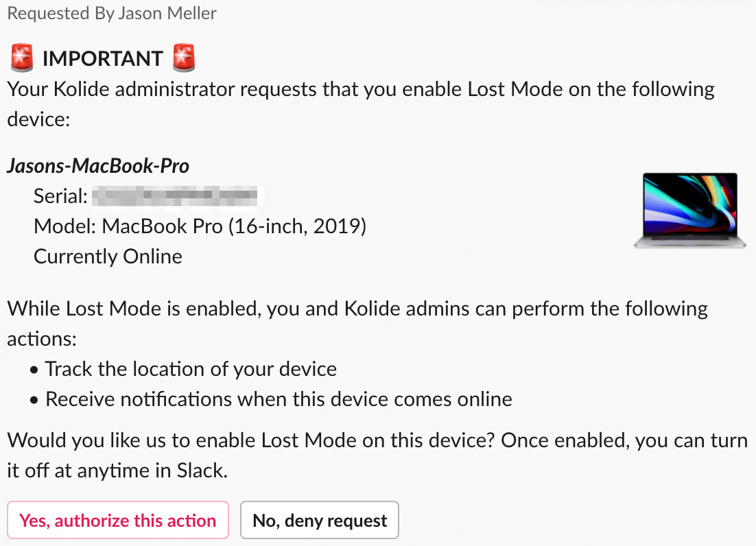Click the "Serial:" label

click(60, 197)
